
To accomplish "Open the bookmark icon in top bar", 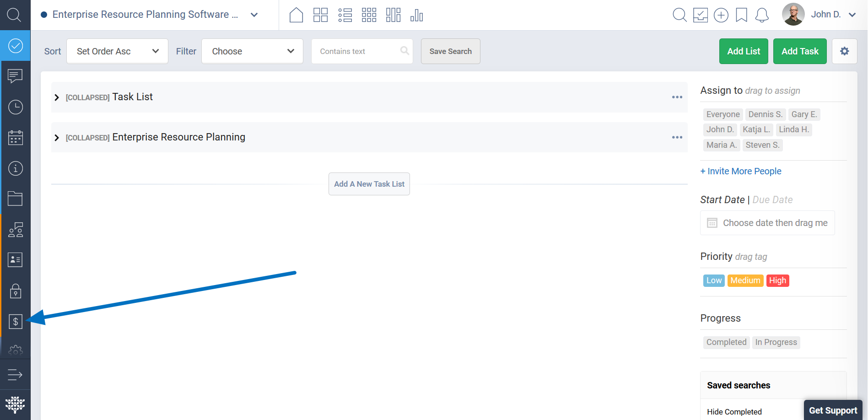I will 741,15.
